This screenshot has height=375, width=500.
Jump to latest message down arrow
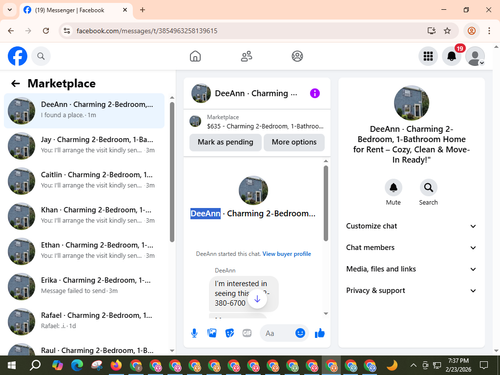pos(257,299)
